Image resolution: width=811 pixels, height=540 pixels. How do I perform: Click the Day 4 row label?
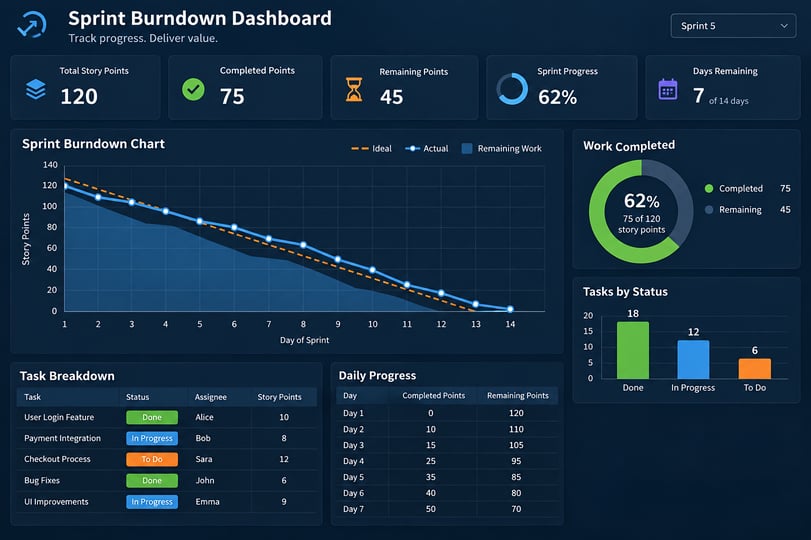point(353,461)
